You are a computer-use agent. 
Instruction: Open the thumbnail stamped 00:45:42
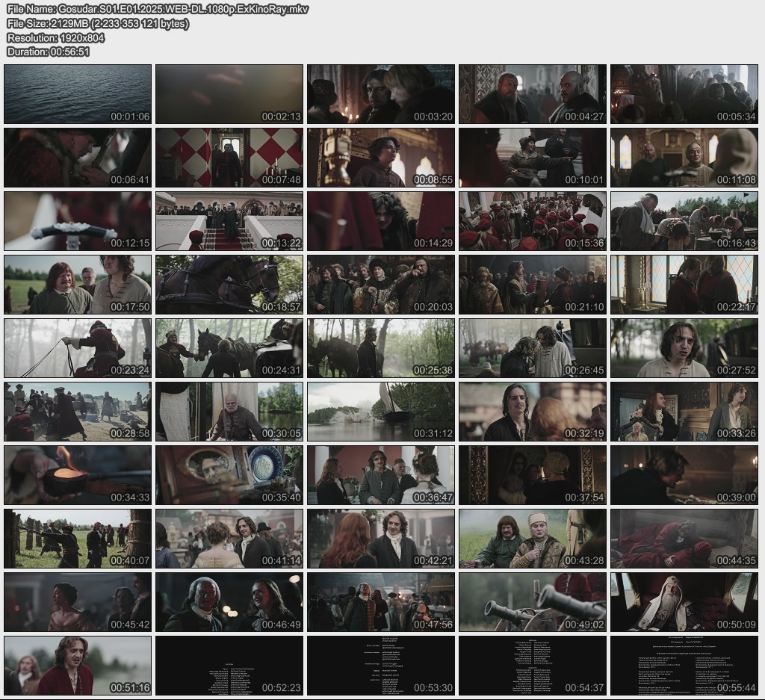click(78, 602)
